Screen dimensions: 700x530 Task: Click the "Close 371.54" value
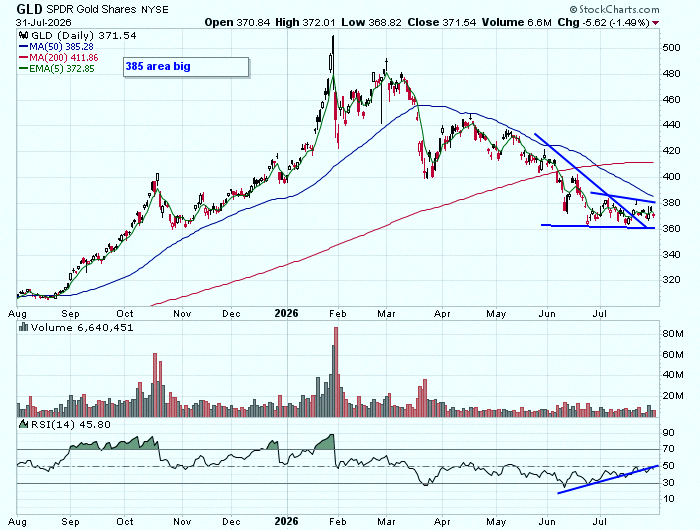tap(442, 22)
